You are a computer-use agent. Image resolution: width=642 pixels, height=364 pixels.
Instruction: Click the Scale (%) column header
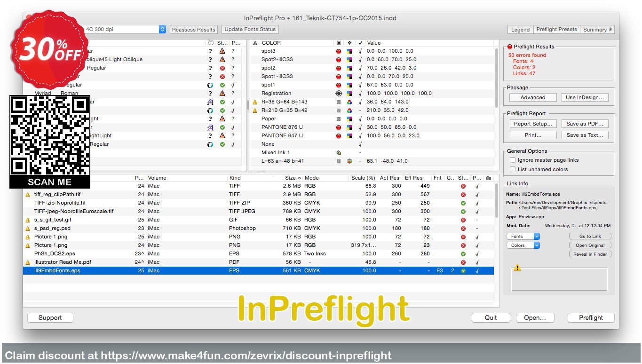(x=363, y=178)
